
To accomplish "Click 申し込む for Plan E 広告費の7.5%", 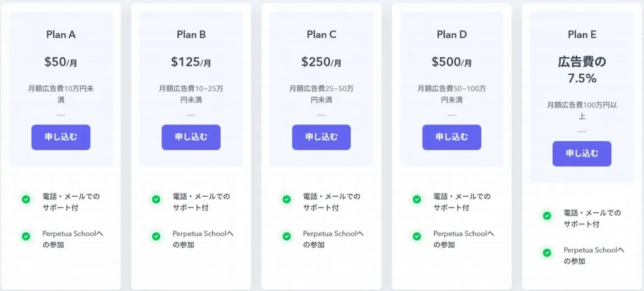I will (x=582, y=153).
